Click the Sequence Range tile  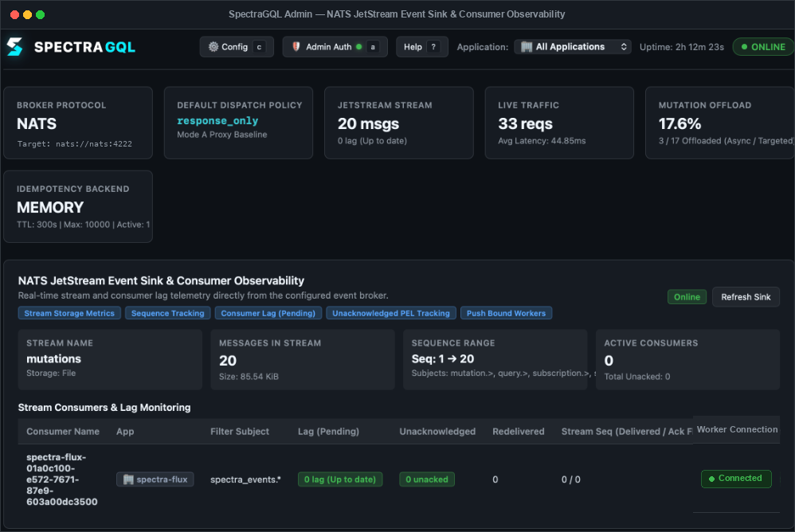(495, 359)
